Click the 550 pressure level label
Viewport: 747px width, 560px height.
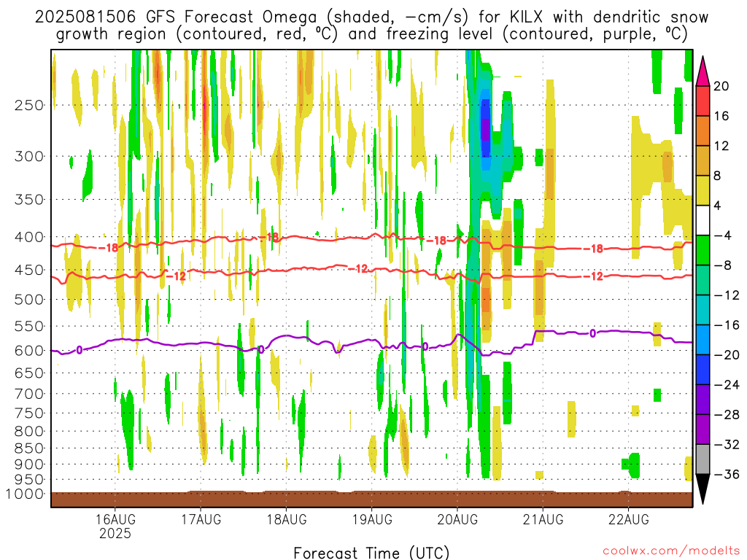(x=29, y=326)
